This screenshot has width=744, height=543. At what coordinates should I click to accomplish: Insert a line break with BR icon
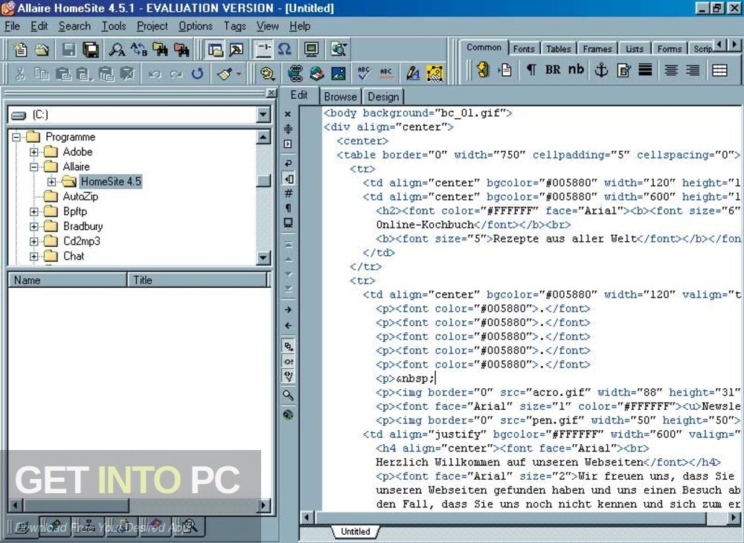point(553,70)
